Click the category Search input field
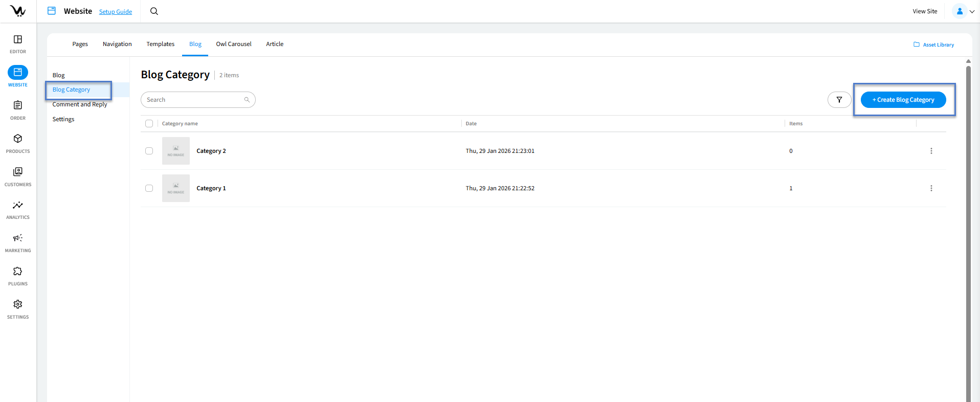This screenshot has height=402, width=980. click(194, 100)
